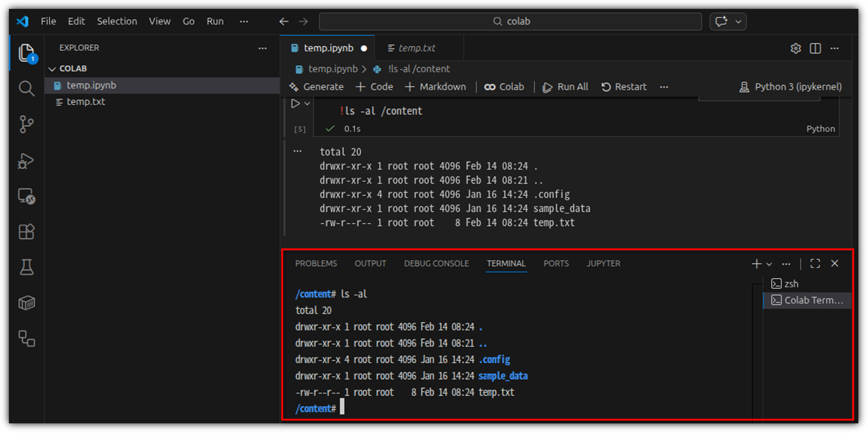Viewport: 868px width, 433px height.
Task: Expand the chat dropdown chevron in title bar
Action: 739,21
